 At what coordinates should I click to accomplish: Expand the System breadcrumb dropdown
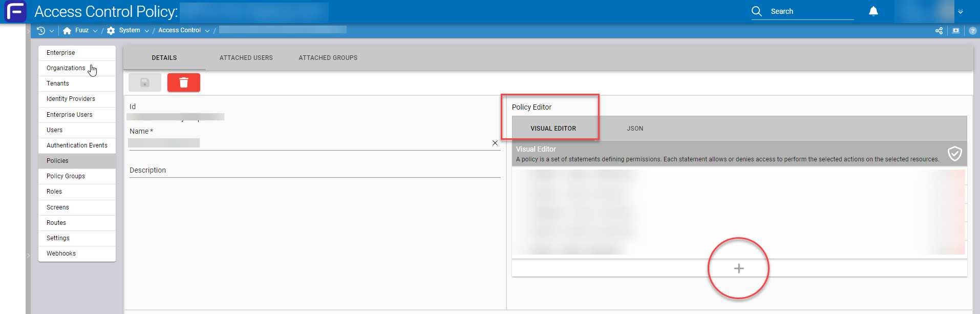[x=147, y=31]
